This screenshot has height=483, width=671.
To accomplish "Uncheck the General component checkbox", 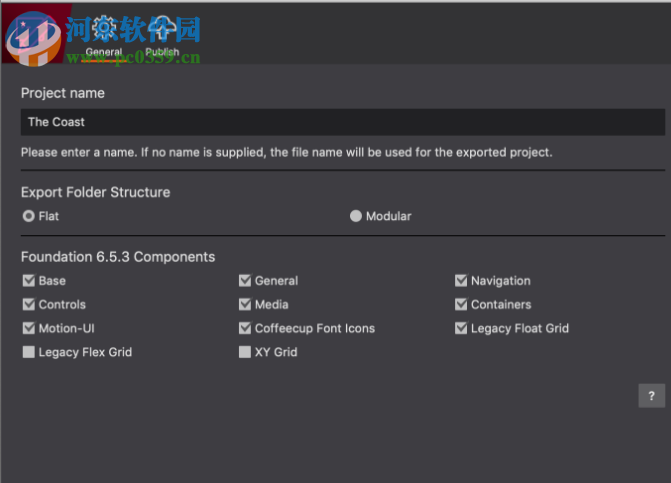I will click(x=245, y=281).
